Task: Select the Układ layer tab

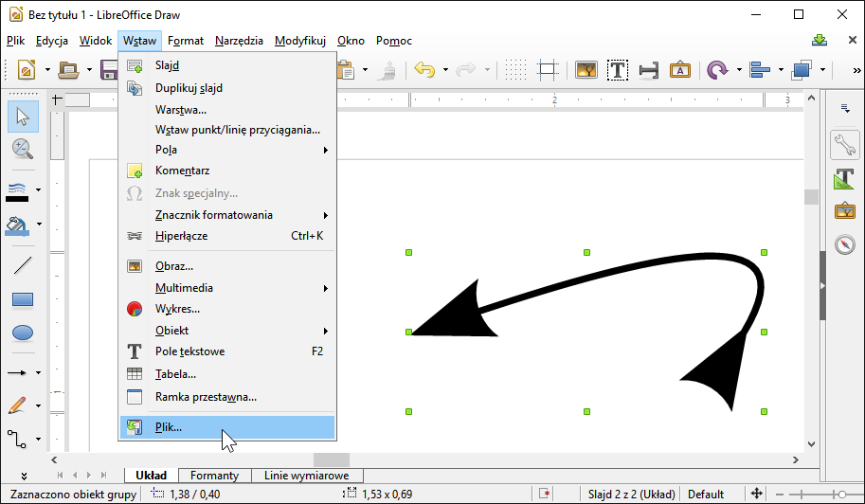Action: point(152,476)
